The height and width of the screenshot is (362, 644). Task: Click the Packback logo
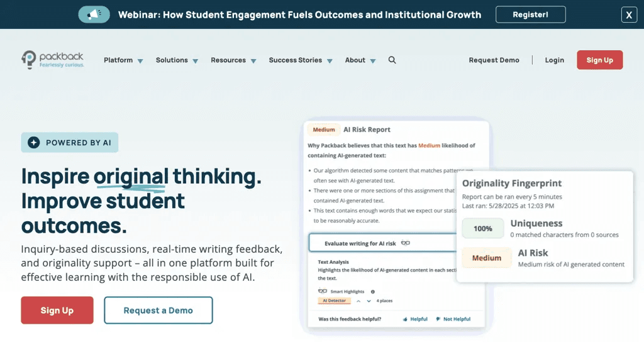(53, 60)
